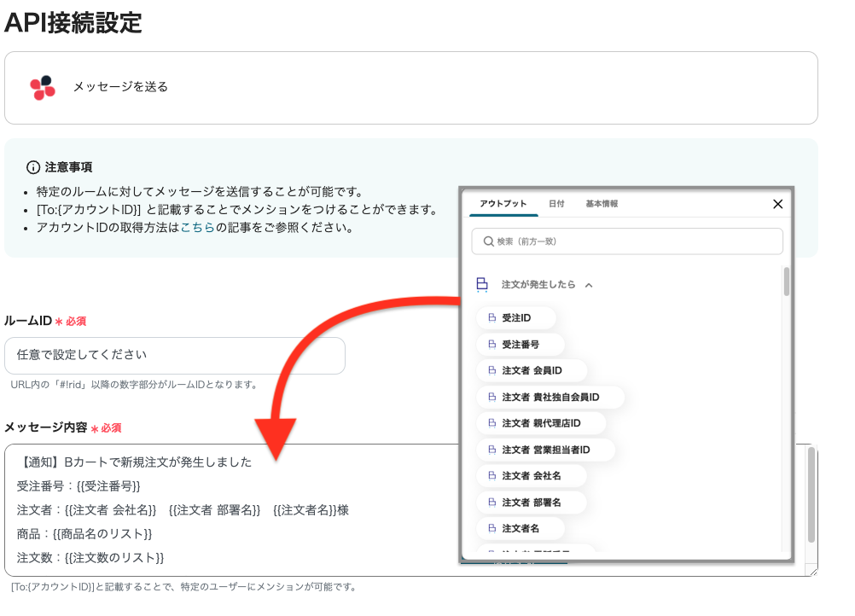855x616 pixels.
Task: Click the Chatwork app logo icon
Action: pyautogui.click(x=42, y=88)
